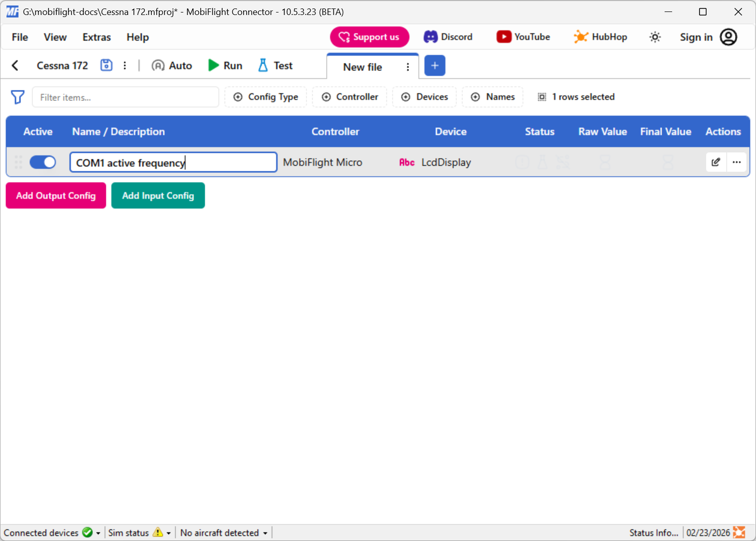Click inside the Filter items search box
Screen dimensions: 756x541
tap(125, 97)
